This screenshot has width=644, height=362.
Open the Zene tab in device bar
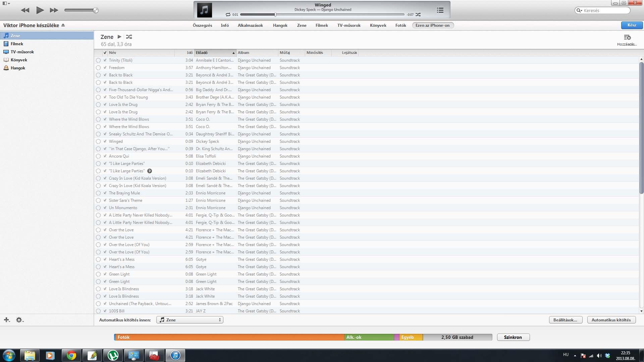coord(302,25)
